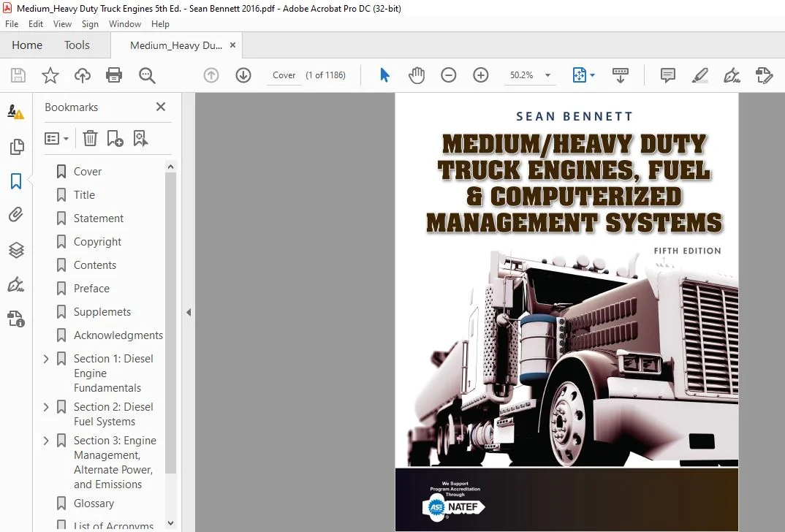Click the book cover page image

566,312
